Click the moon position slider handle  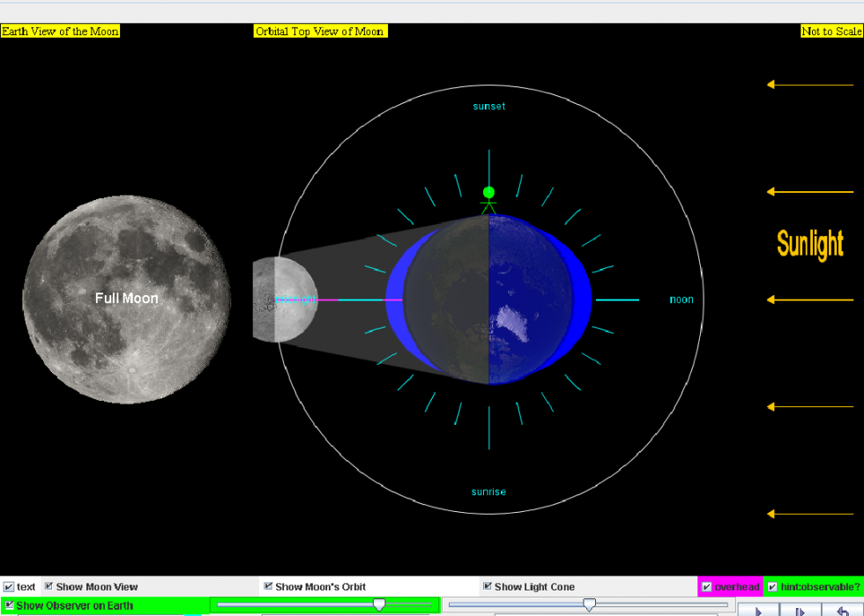click(x=589, y=605)
